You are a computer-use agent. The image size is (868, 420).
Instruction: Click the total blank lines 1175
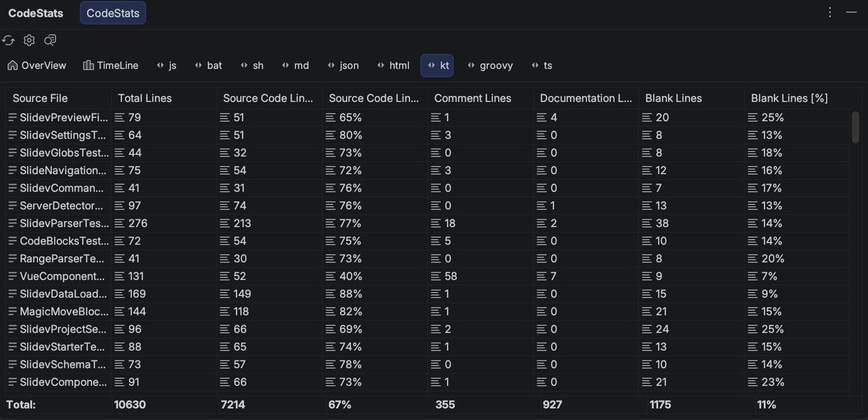pyautogui.click(x=659, y=405)
